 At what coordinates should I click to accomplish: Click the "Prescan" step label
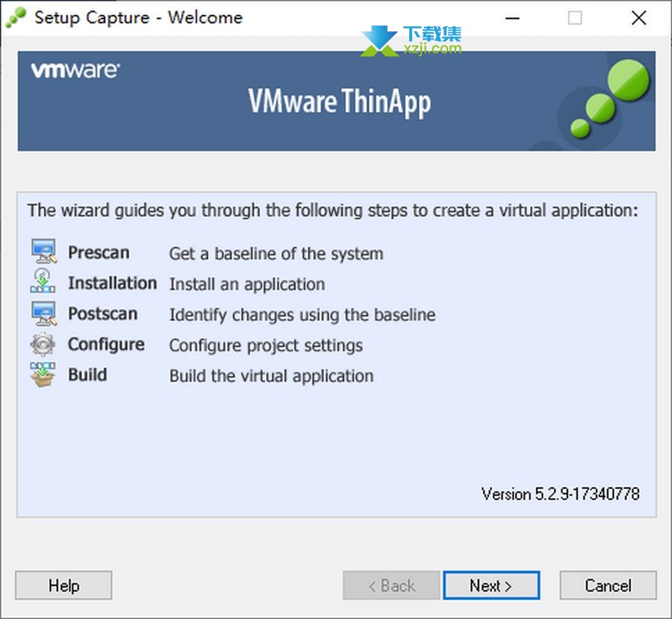(x=99, y=252)
